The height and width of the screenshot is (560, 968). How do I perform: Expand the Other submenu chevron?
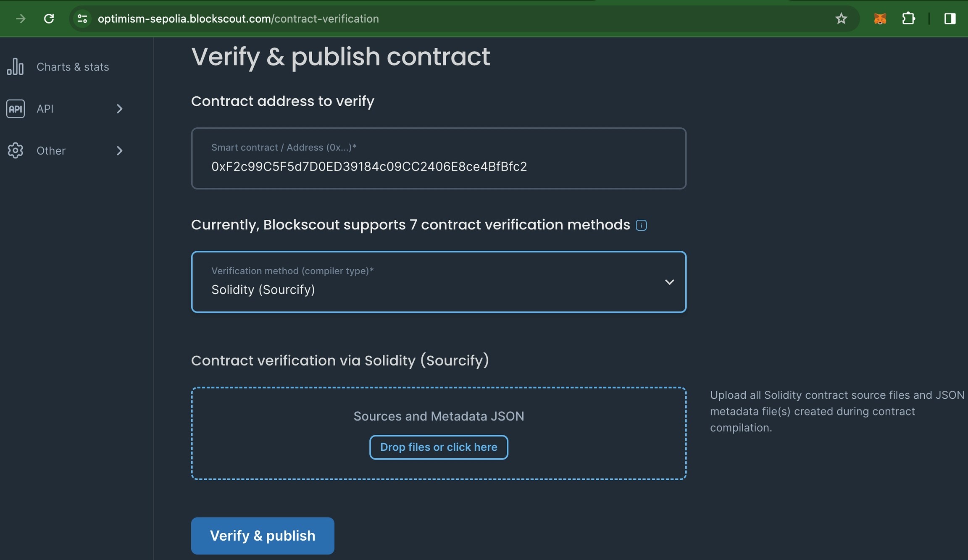point(120,150)
